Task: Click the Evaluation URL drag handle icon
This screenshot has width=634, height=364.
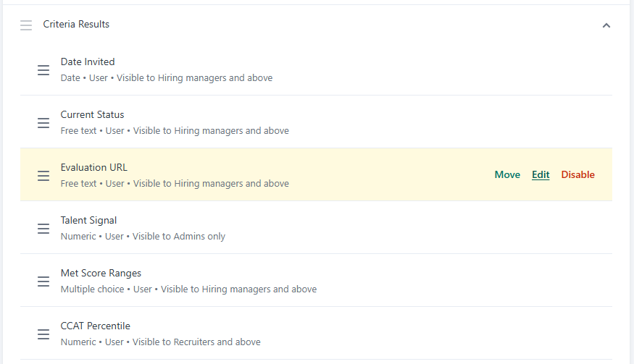Action: [43, 176]
